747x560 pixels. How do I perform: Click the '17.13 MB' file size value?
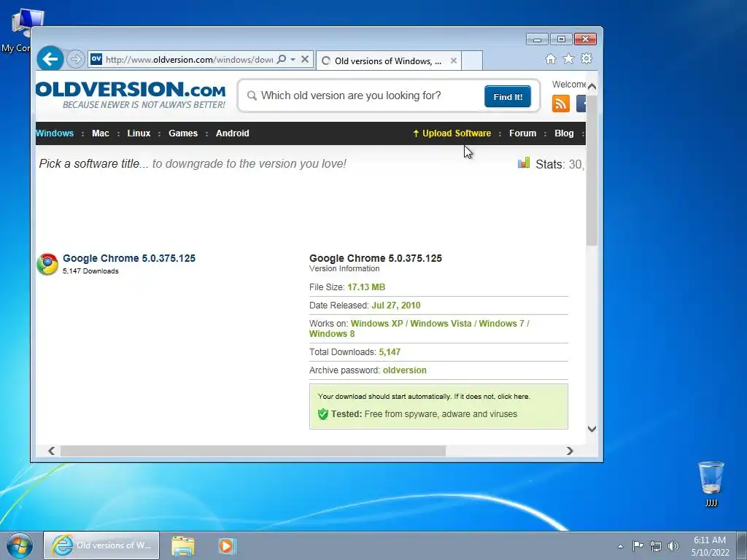pos(366,287)
